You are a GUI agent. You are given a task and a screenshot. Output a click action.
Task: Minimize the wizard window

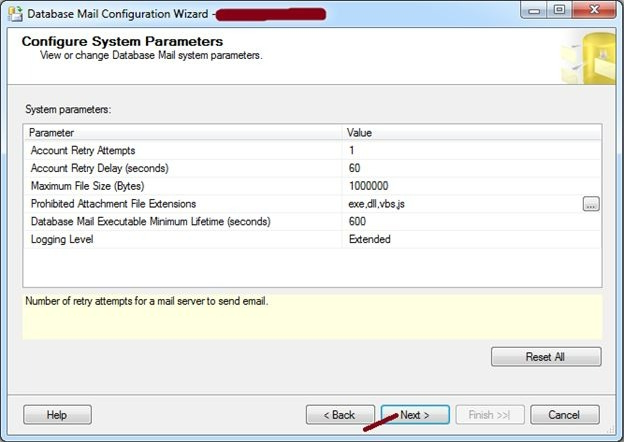[x=534, y=10]
